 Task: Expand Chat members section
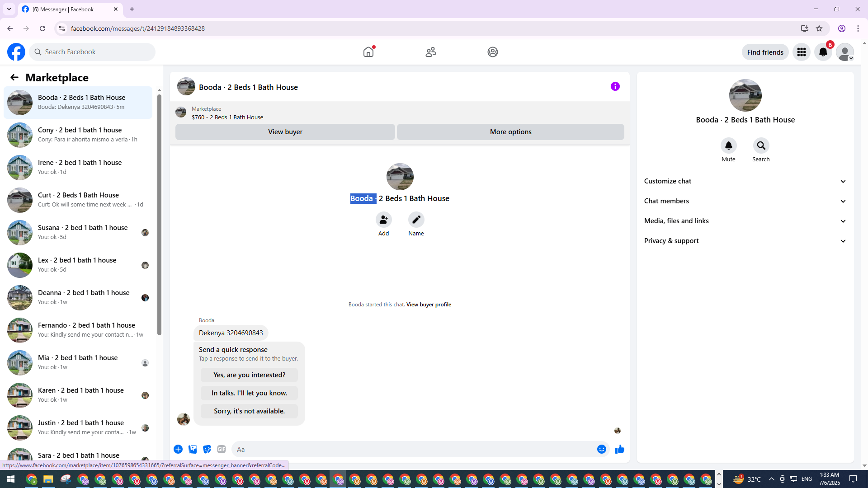pos(745,201)
